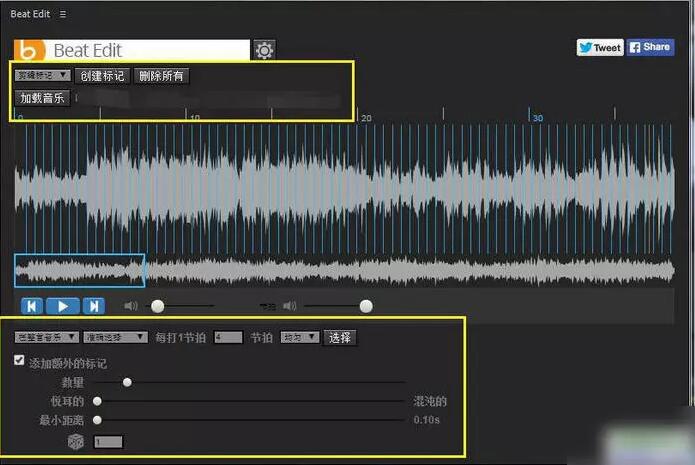Image resolution: width=695 pixels, height=465 pixels.
Task: Click the 删除所有 button
Action: (161, 76)
